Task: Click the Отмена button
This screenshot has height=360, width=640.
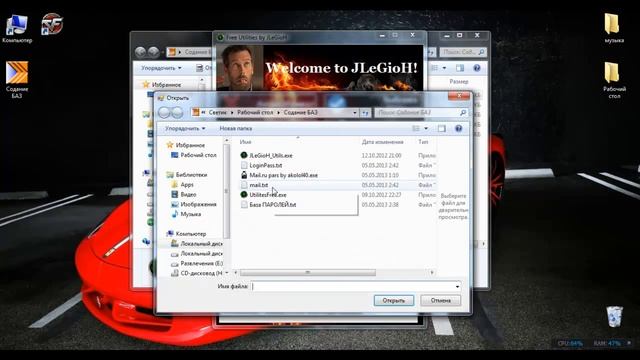Action: (x=441, y=300)
